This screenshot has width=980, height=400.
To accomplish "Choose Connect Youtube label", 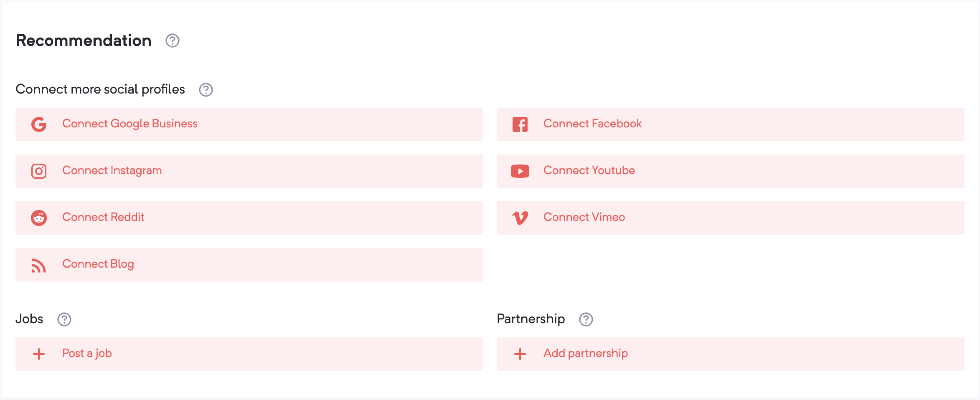I will coord(589,170).
